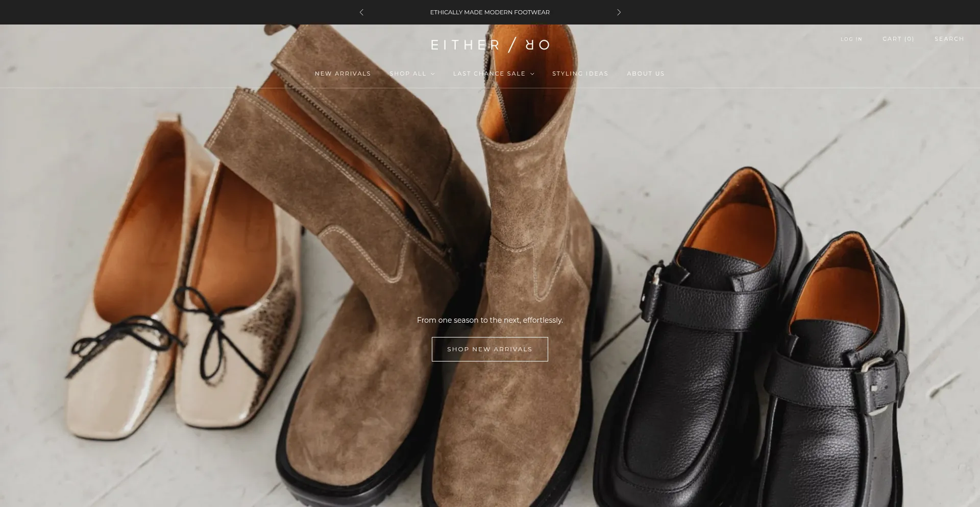
Task: Open the Cart (0) link
Action: (898, 39)
